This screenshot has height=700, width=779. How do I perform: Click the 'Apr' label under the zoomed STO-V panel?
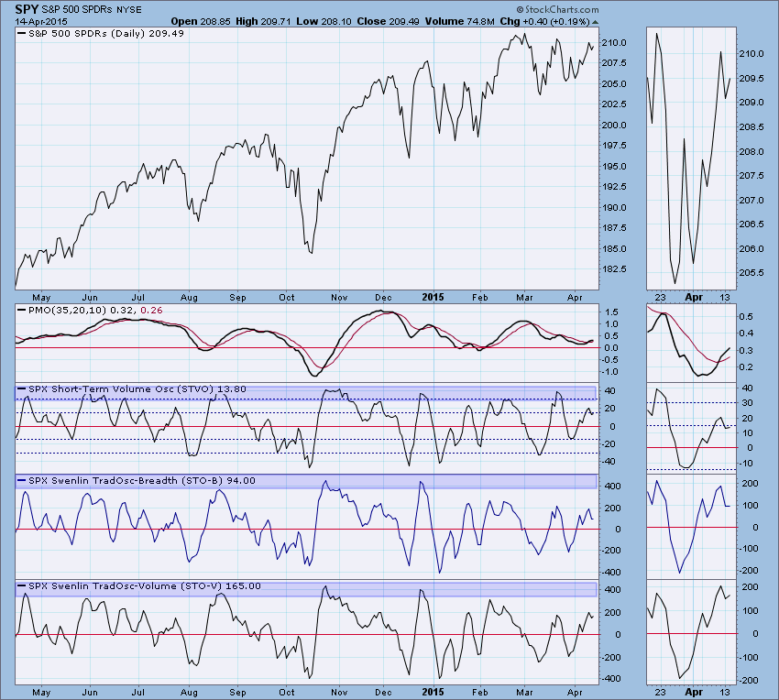point(694,692)
